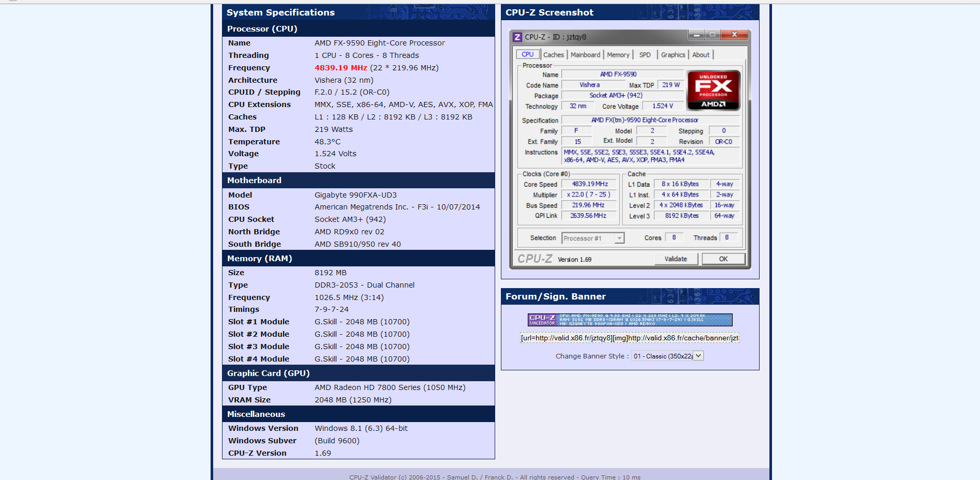Image resolution: width=980 pixels, height=480 pixels.
Task: Click the 1.524 Volts voltage value
Action: tap(335, 154)
